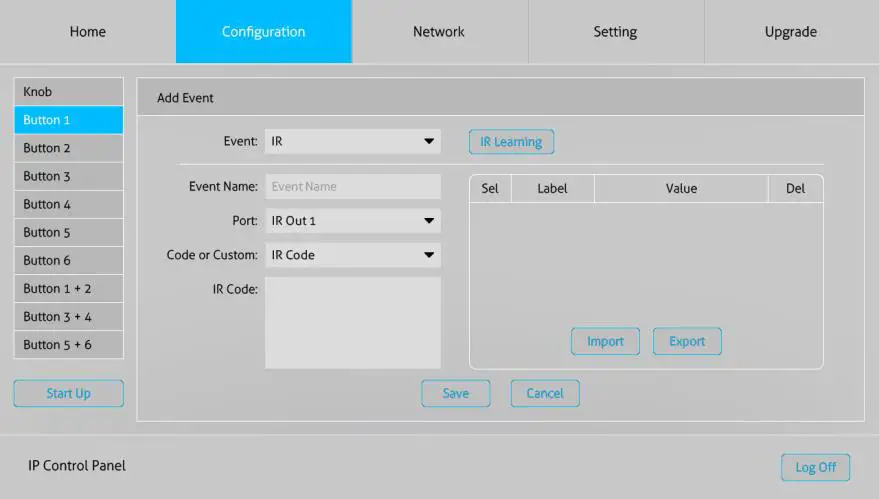Click the IP Control Panel footer text
Image resolution: width=879 pixels, height=499 pixels.
(x=77, y=465)
